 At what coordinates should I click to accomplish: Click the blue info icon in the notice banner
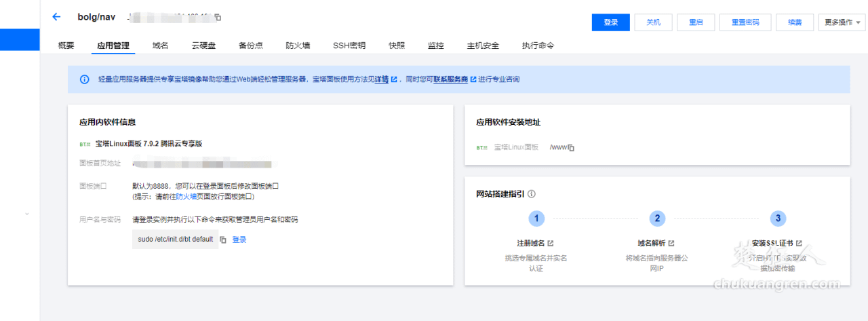point(85,79)
